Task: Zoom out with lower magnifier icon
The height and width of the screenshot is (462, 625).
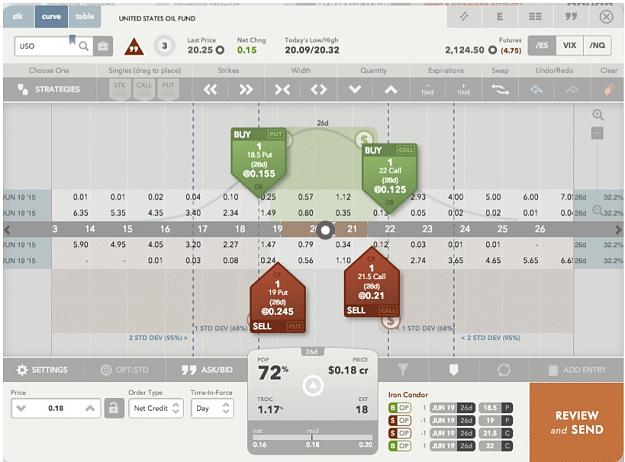Action: click(597, 210)
